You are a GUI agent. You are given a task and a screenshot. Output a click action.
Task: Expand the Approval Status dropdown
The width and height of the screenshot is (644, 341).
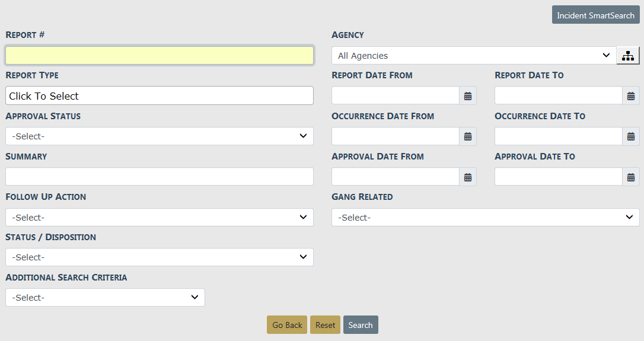pyautogui.click(x=159, y=136)
